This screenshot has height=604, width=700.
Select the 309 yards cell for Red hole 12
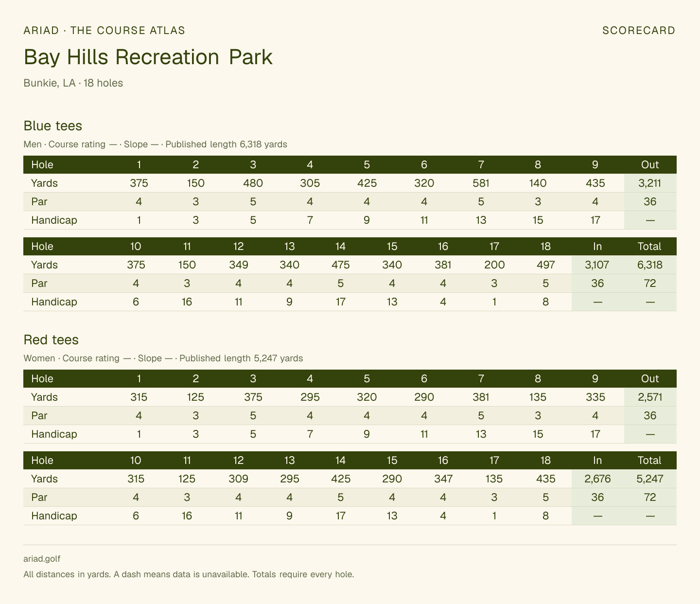(238, 479)
